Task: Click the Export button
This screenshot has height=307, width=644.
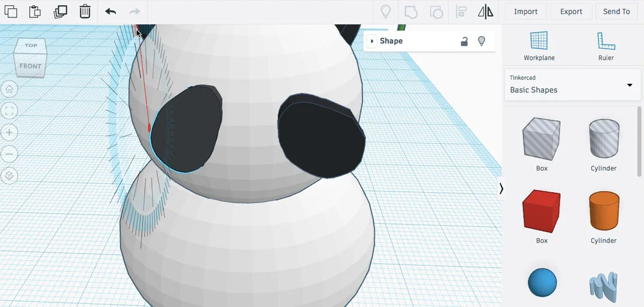Action: [x=571, y=12]
